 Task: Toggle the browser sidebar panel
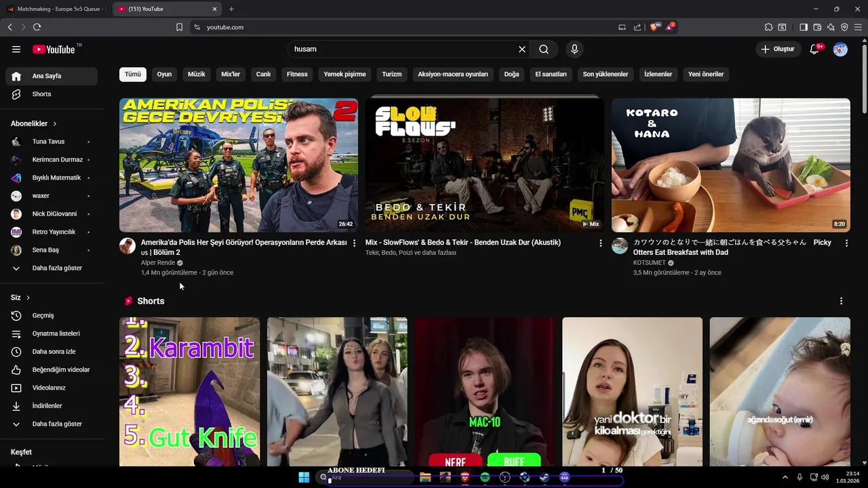[804, 27]
